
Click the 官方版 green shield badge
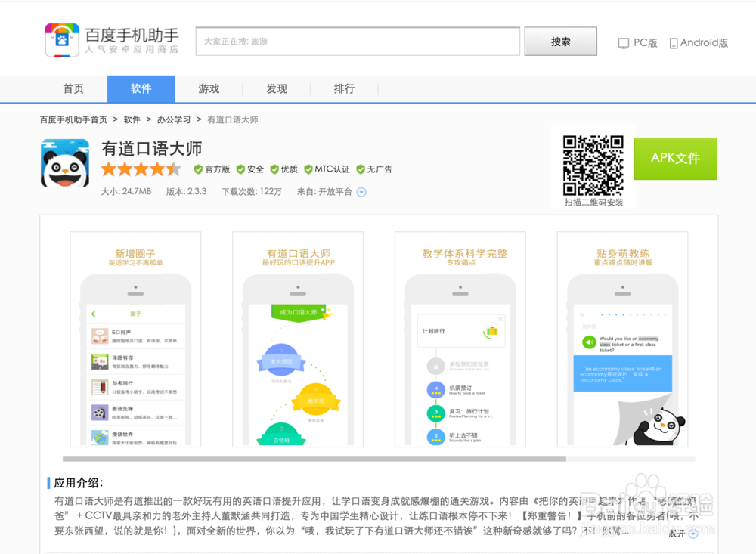click(x=197, y=169)
